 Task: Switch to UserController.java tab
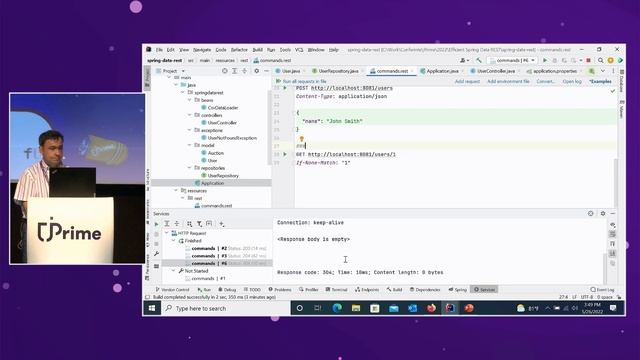496,71
